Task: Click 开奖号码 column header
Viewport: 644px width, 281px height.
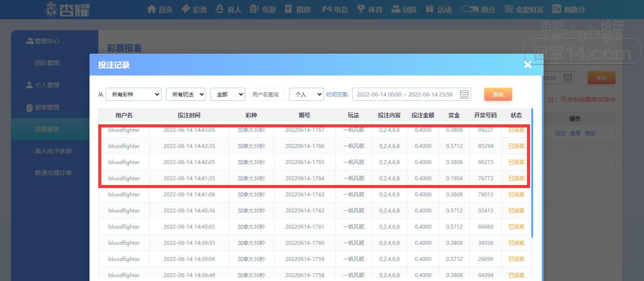Action: pyautogui.click(x=486, y=115)
